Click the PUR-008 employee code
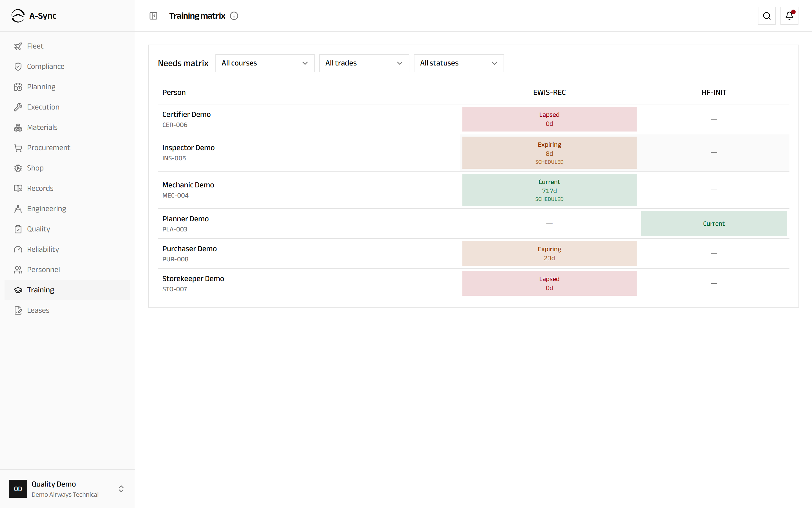The image size is (812, 508). (175, 259)
